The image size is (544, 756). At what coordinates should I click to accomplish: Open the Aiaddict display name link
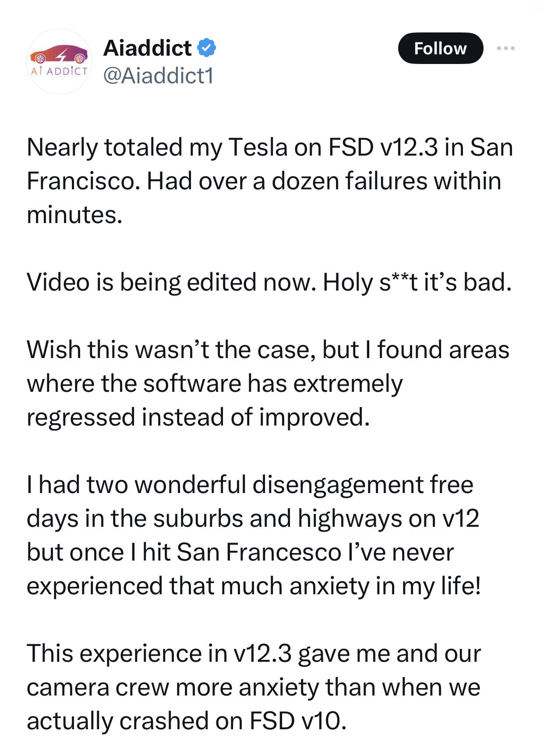pyautogui.click(x=147, y=48)
